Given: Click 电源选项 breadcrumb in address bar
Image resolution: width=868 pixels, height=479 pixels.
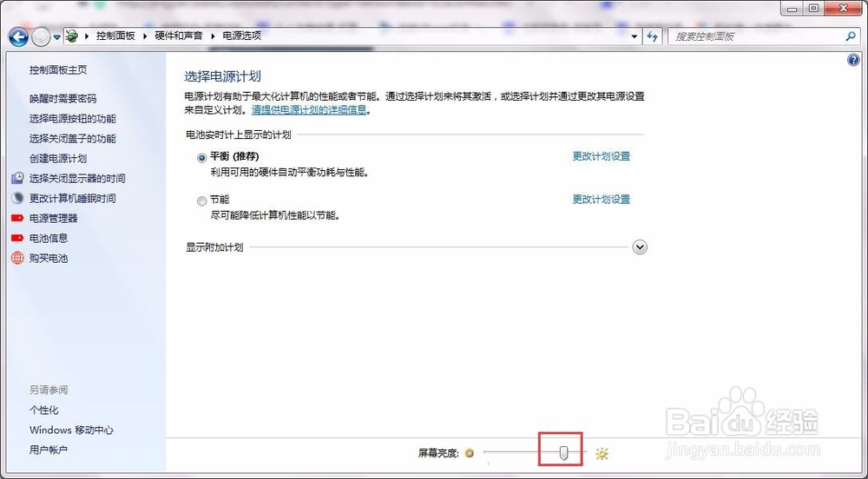Looking at the screenshot, I should coord(242,36).
